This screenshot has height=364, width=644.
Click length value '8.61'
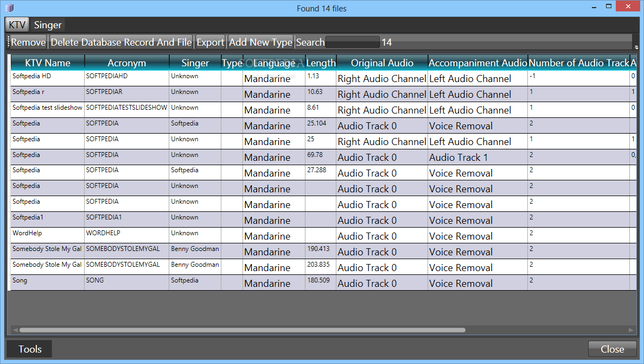pyautogui.click(x=313, y=108)
